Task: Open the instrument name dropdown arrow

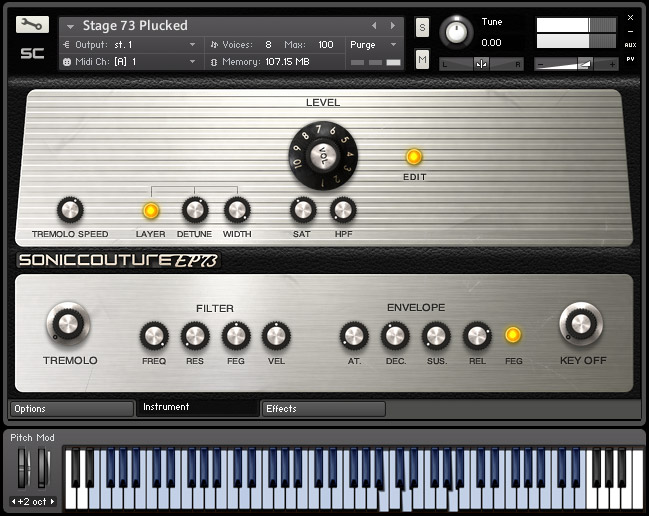Action: 70,26
